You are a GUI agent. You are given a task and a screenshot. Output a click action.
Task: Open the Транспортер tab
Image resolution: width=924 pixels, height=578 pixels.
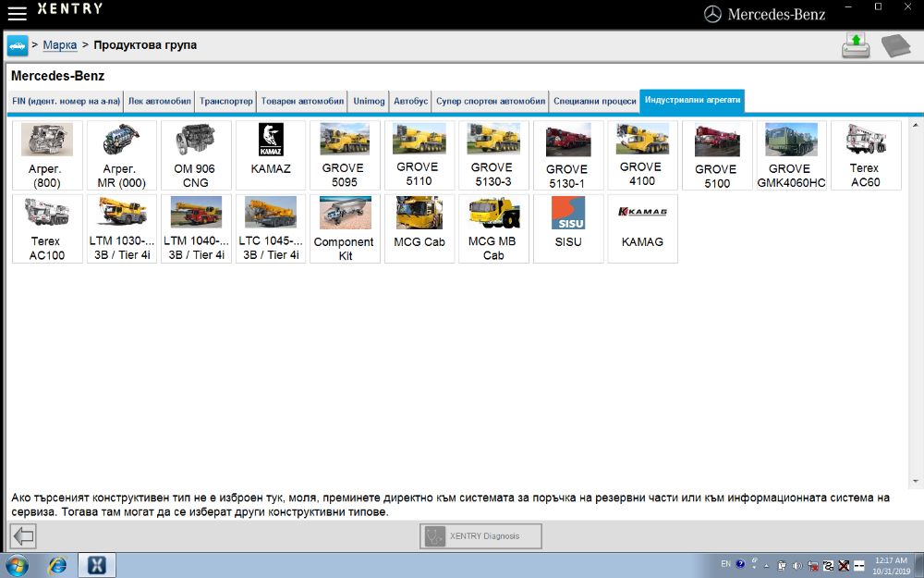(x=225, y=101)
